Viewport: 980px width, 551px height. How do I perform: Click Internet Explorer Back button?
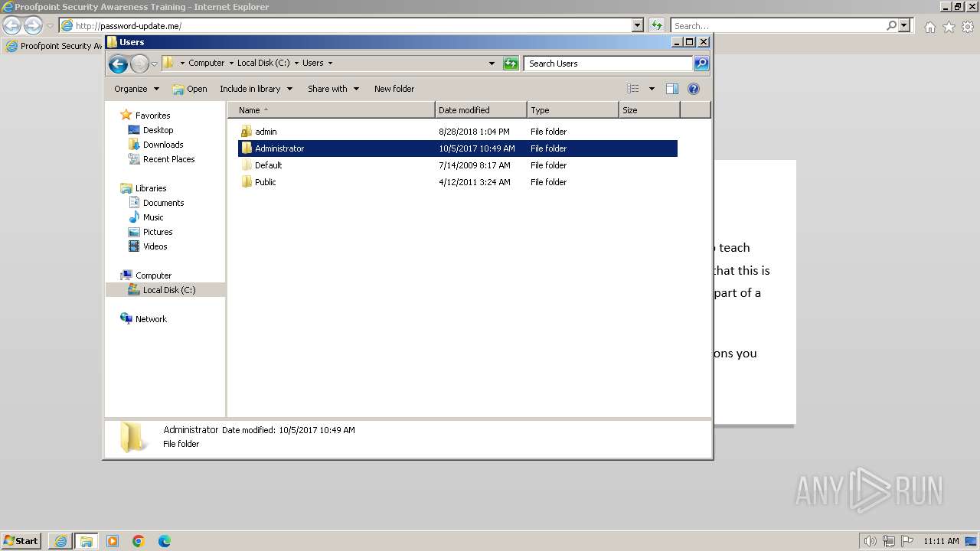(x=12, y=25)
